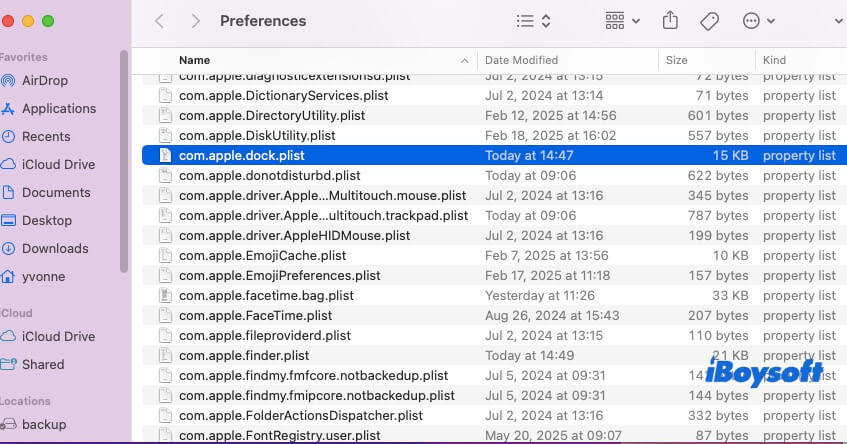This screenshot has height=444, width=847.
Task: Click the Edit Tags icon
Action: (x=709, y=21)
